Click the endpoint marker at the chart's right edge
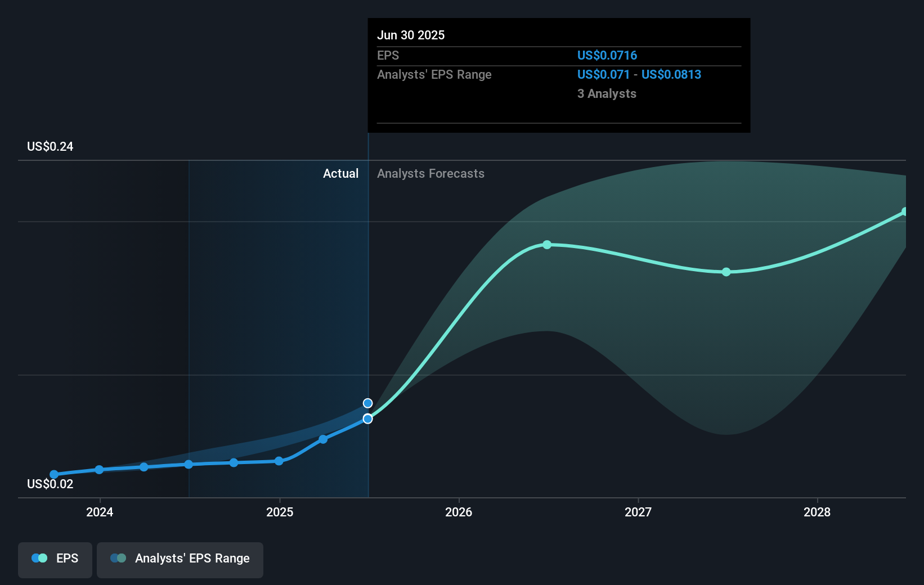The width and height of the screenshot is (924, 585). click(x=904, y=211)
